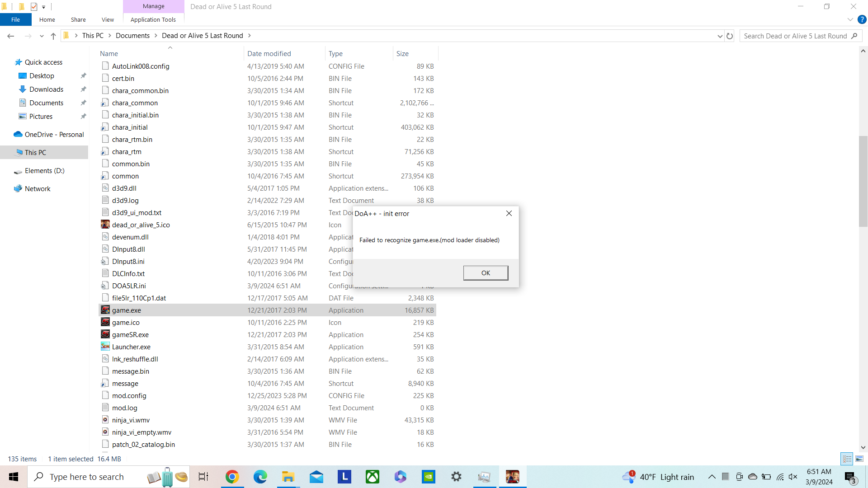Open Settings gear from taskbar
The width and height of the screenshot is (868, 488).
point(456,477)
